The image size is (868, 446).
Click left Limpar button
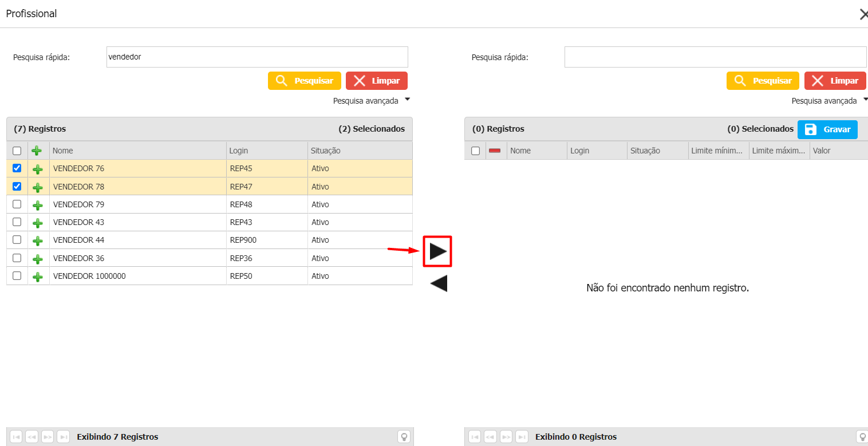click(x=377, y=81)
